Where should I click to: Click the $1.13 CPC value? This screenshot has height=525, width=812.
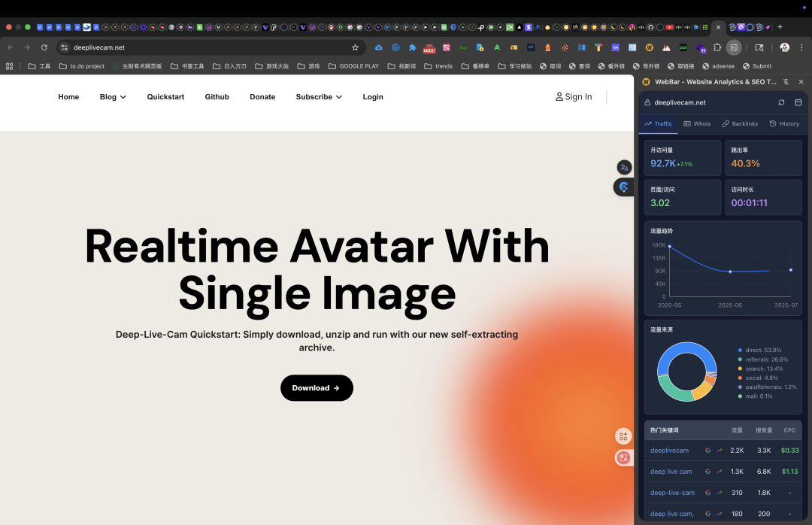tap(789, 472)
